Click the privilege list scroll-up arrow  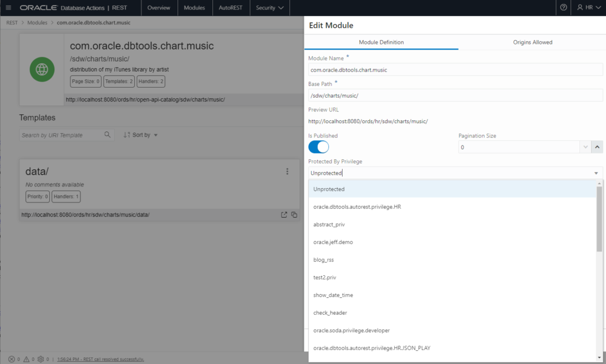pyautogui.click(x=599, y=183)
